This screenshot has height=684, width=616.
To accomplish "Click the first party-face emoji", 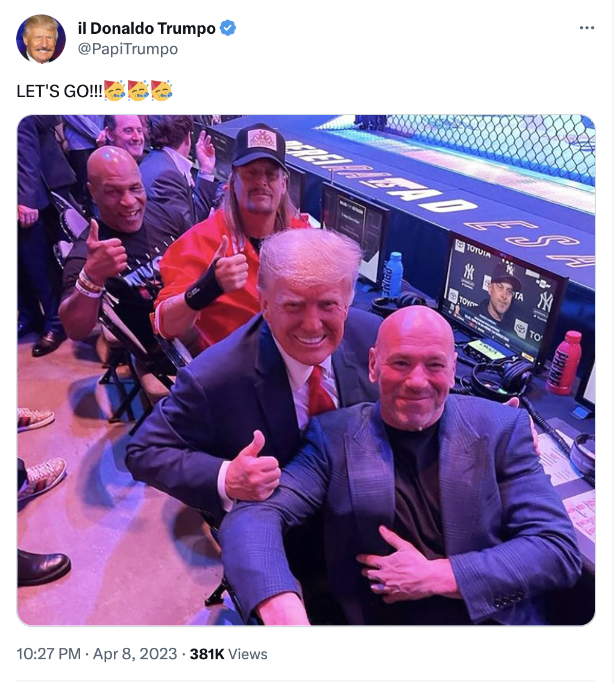I will (x=115, y=90).
